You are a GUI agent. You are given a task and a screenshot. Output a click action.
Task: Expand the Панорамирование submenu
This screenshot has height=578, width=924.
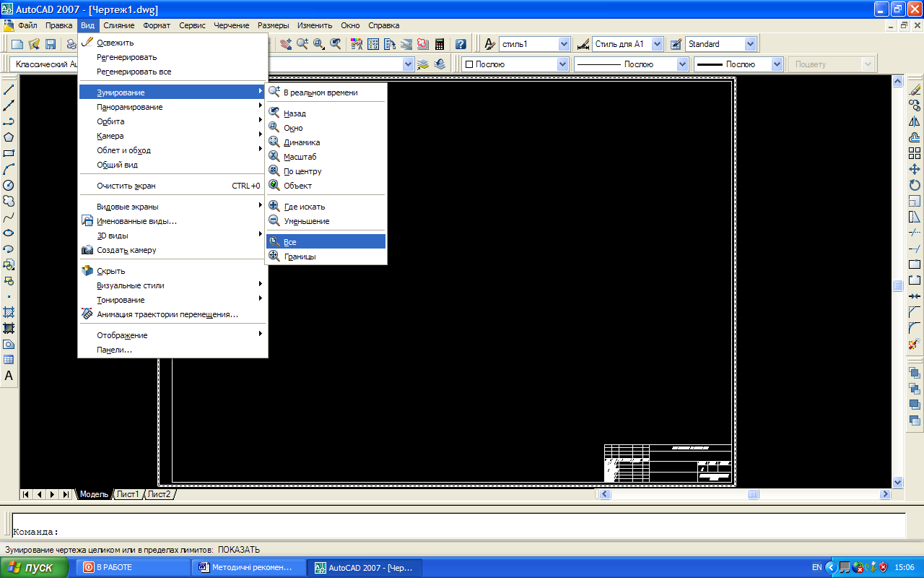(x=173, y=107)
